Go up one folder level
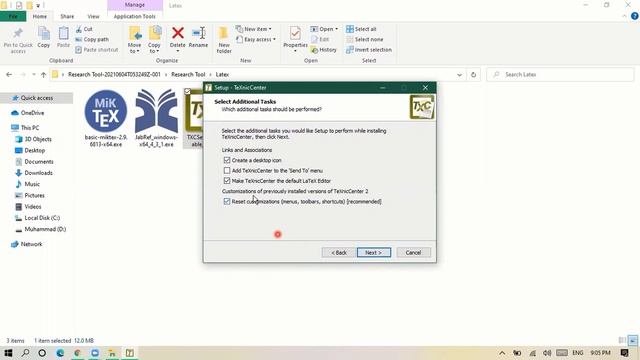The height and width of the screenshot is (360, 640). (43, 75)
